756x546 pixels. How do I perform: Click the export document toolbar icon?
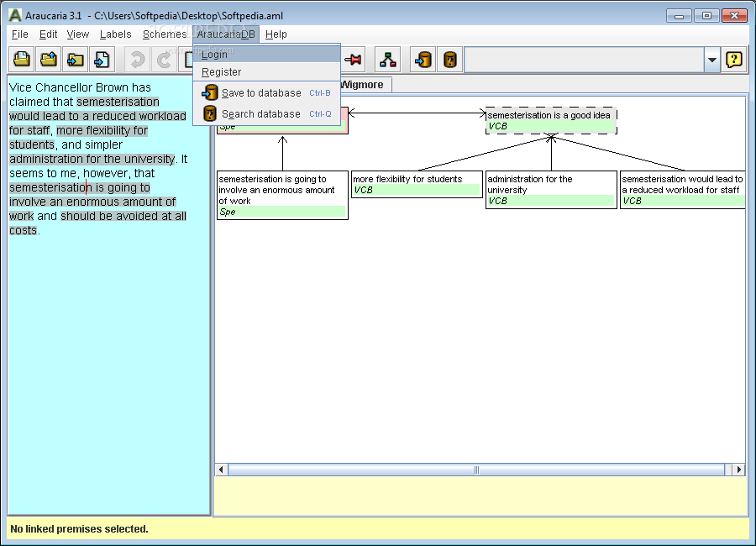[x=102, y=60]
